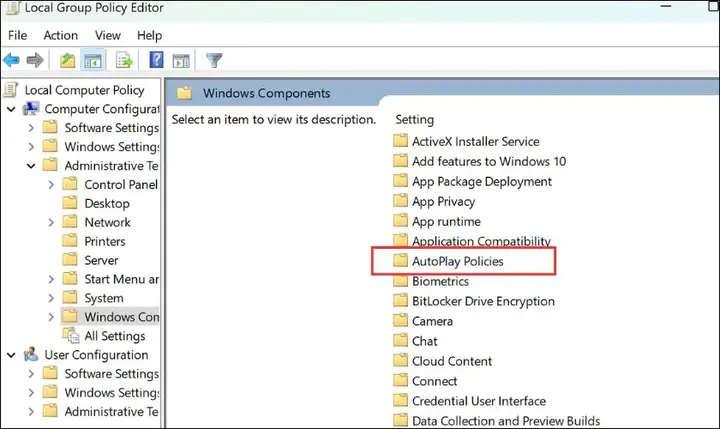The width and height of the screenshot is (720, 429).
Task: Select All Settings in the tree
Action: click(x=114, y=336)
